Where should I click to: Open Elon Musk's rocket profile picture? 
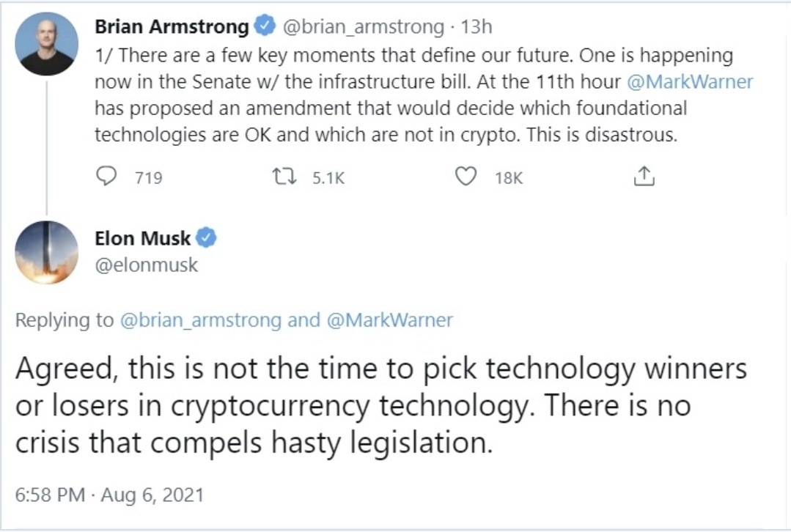[47, 252]
